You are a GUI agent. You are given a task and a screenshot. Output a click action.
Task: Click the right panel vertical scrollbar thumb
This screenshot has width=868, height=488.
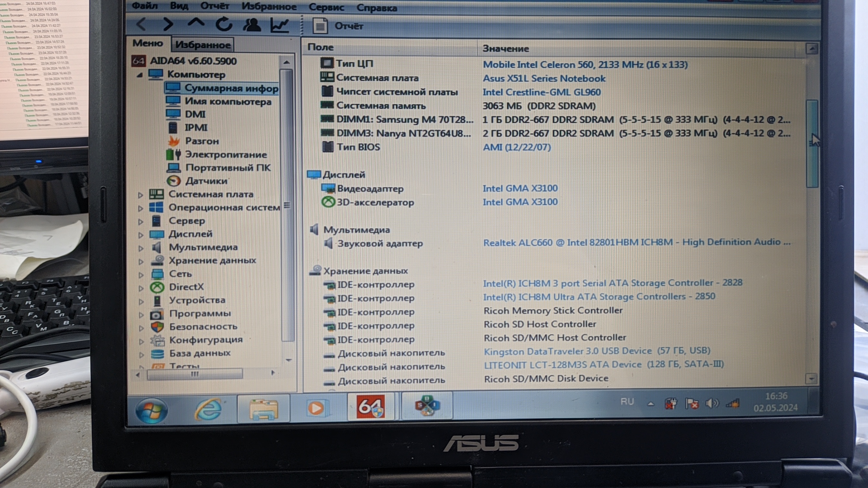click(812, 144)
